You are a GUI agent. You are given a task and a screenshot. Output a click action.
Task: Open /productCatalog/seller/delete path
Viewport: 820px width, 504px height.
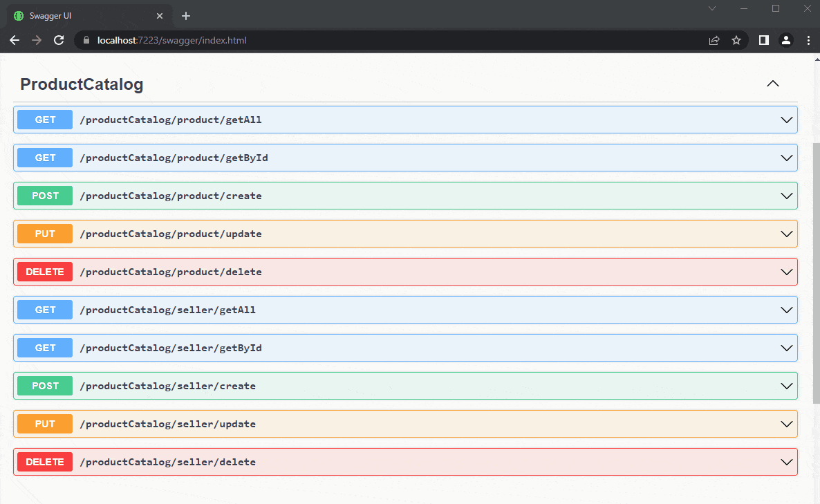click(167, 463)
